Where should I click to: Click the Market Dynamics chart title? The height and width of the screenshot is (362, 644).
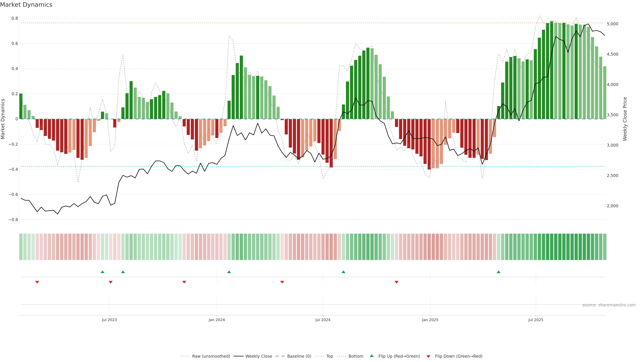pyautogui.click(x=26, y=5)
